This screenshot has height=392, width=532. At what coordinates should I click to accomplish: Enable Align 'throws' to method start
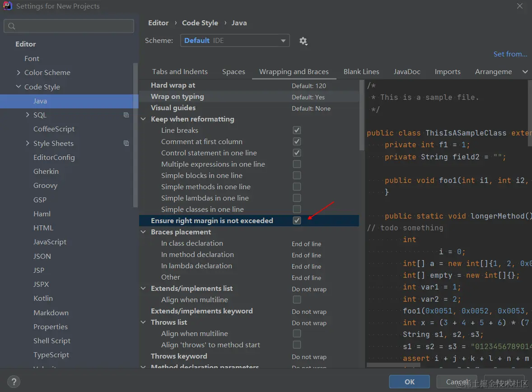[x=297, y=345]
